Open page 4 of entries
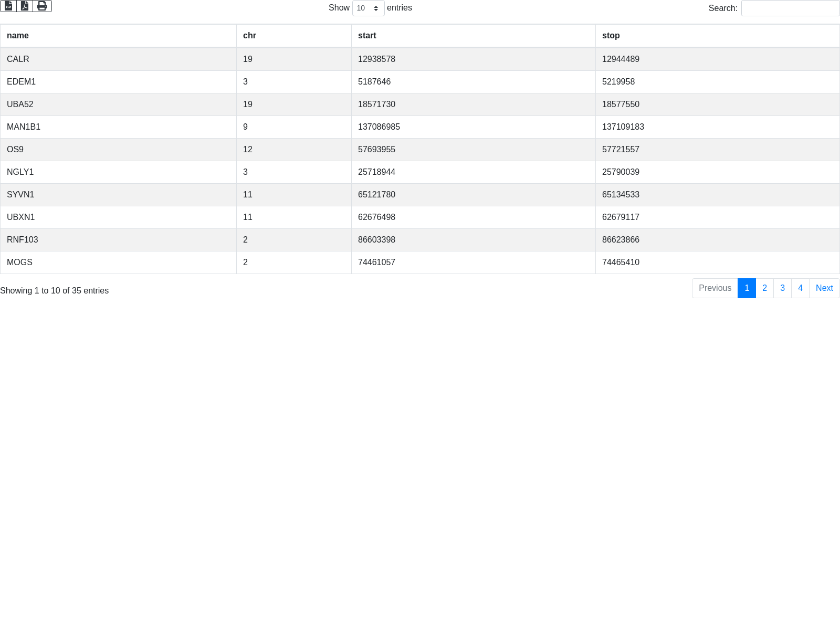This screenshot has height=630, width=840. (x=800, y=288)
